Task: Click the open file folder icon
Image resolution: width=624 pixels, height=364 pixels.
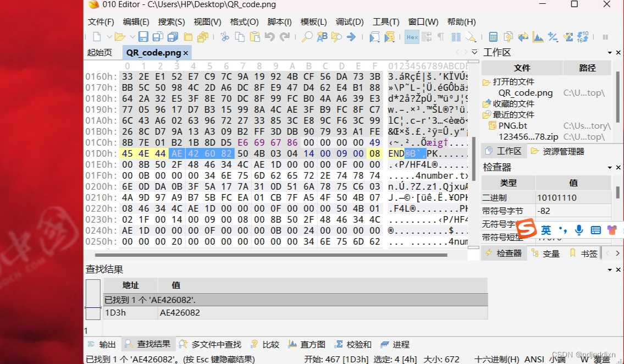Action: pos(120,37)
